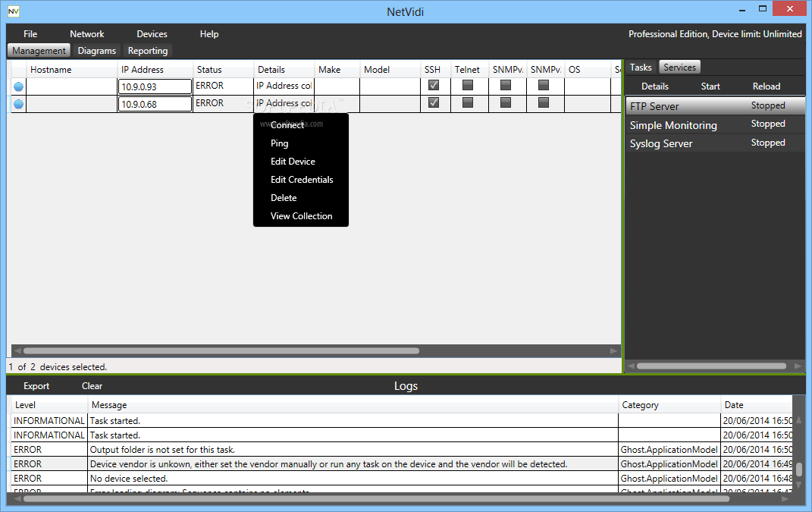The image size is (812, 512).
Task: Click the log Level column header
Action: [49, 405]
